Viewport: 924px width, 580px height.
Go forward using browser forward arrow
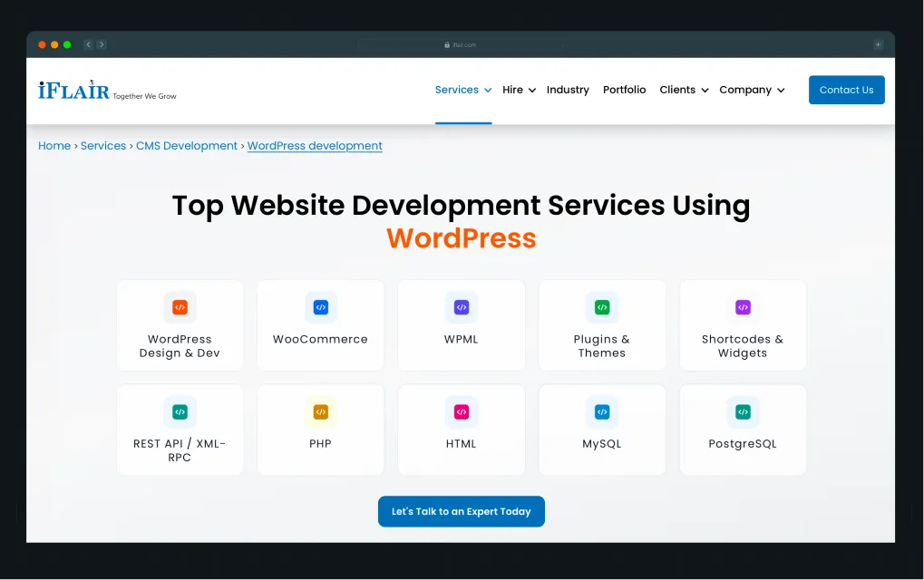pyautogui.click(x=102, y=44)
